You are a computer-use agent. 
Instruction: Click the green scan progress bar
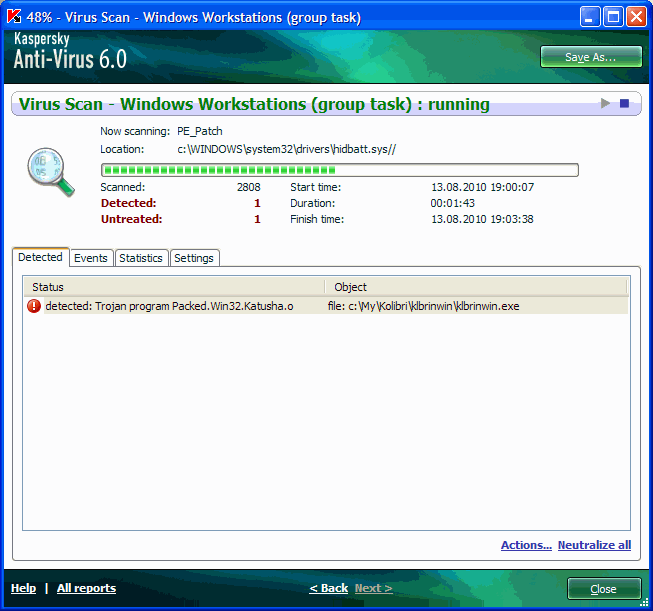[x=340, y=170]
